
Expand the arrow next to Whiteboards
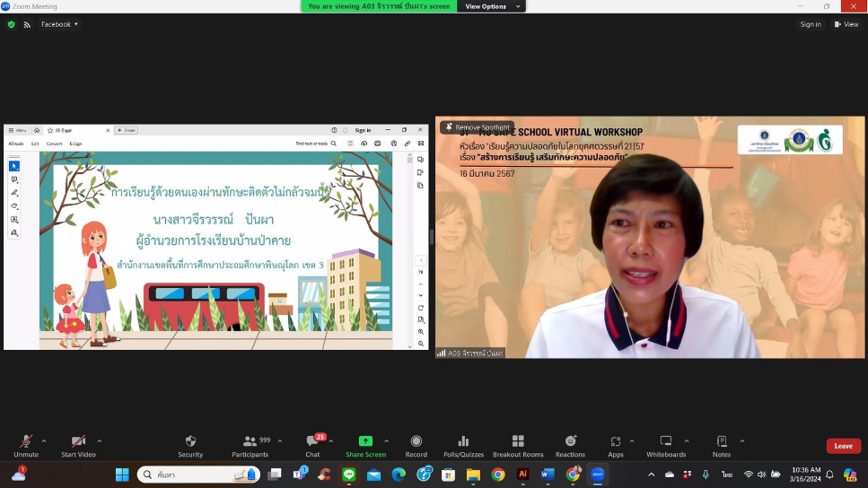(687, 441)
